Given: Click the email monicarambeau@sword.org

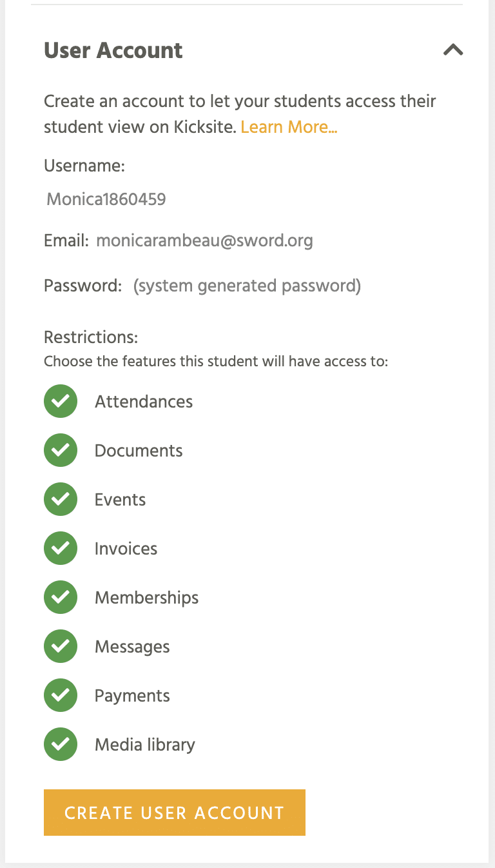Looking at the screenshot, I should [x=204, y=241].
